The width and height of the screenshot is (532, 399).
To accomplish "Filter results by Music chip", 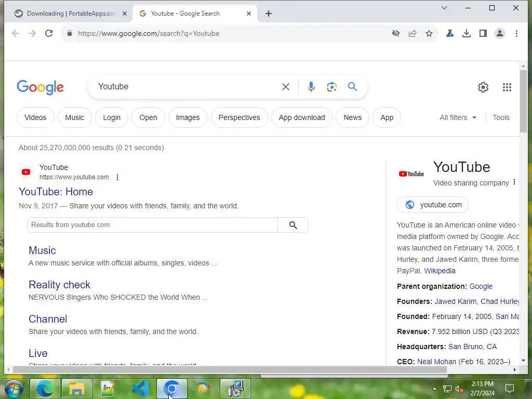I will click(75, 117).
